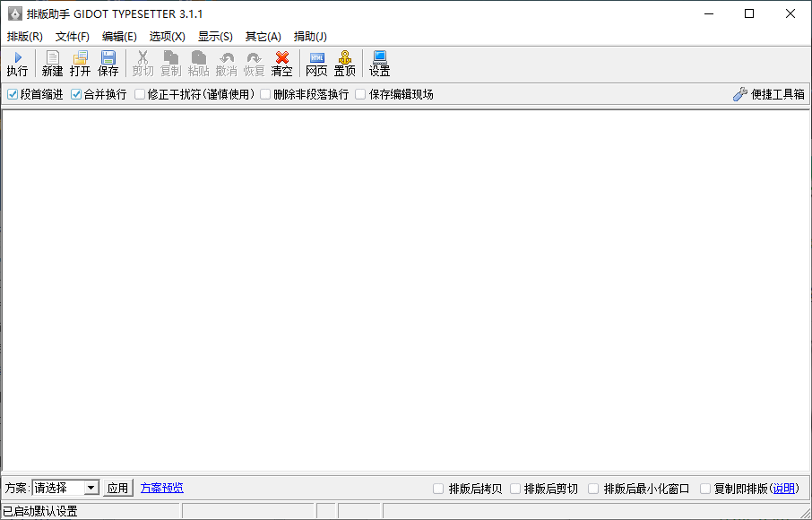Open the 显示(S) menu
812x520 pixels.
215,36
